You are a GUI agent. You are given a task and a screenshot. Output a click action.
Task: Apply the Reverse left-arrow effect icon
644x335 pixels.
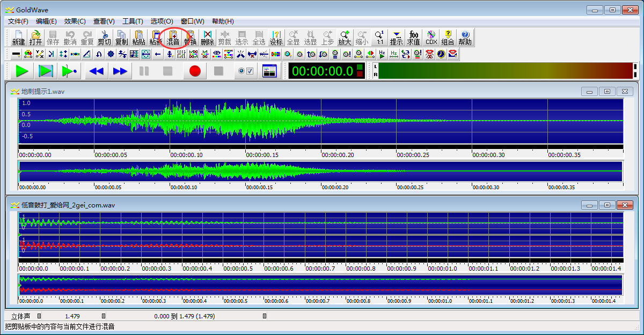coord(158,54)
